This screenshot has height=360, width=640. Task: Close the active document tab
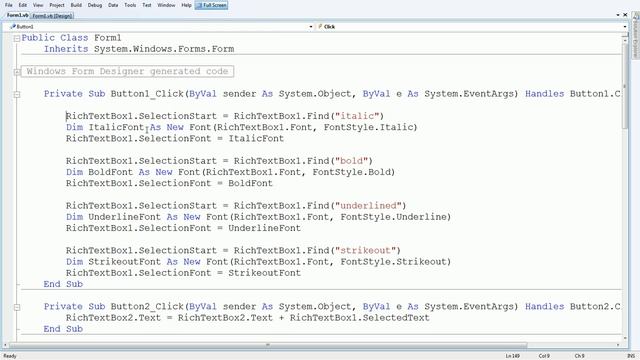point(625,15)
